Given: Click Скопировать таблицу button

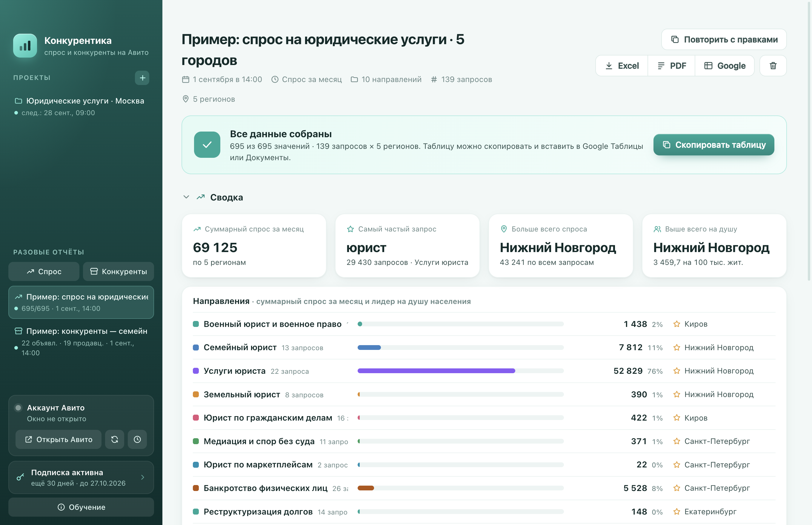Looking at the screenshot, I should tap(714, 145).
